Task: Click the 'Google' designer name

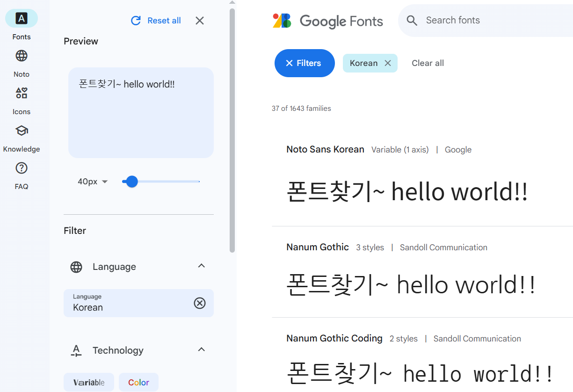Action: (x=458, y=150)
